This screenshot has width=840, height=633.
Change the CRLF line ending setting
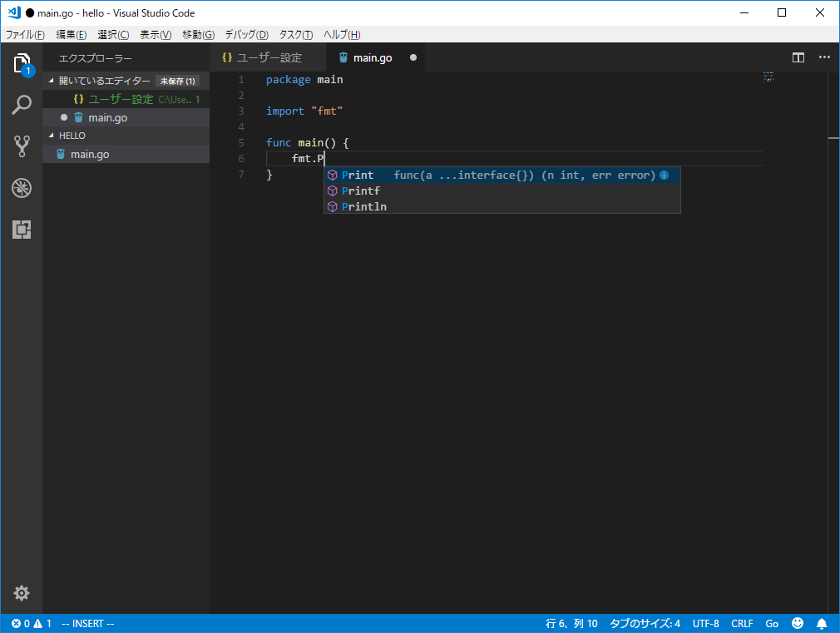[742, 623]
